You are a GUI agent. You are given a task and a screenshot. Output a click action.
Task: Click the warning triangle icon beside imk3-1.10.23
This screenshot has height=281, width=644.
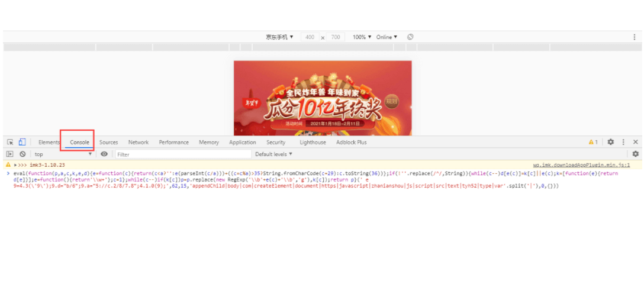click(x=8, y=165)
